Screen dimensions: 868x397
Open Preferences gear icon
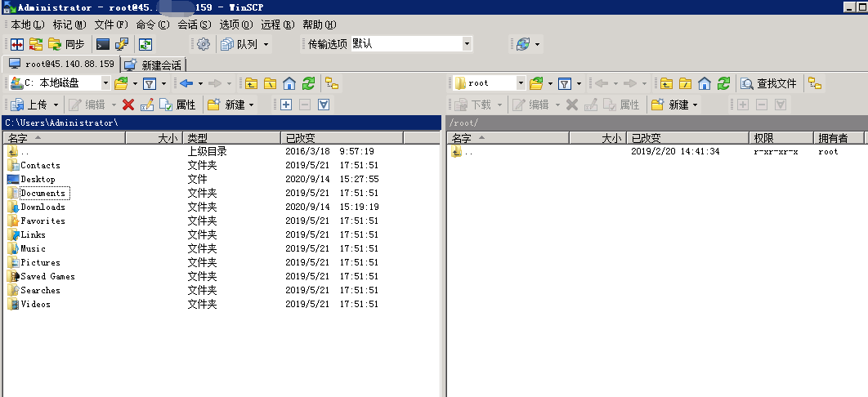click(204, 44)
